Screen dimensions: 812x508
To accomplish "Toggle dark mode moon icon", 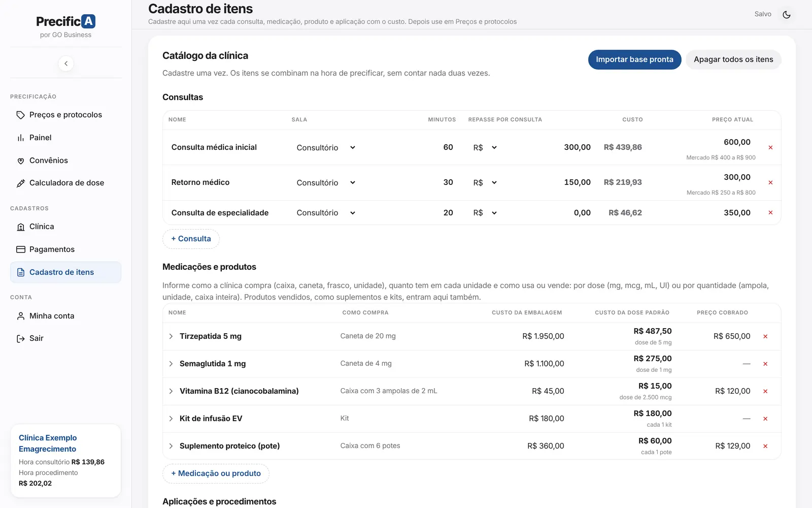I will 787,14.
